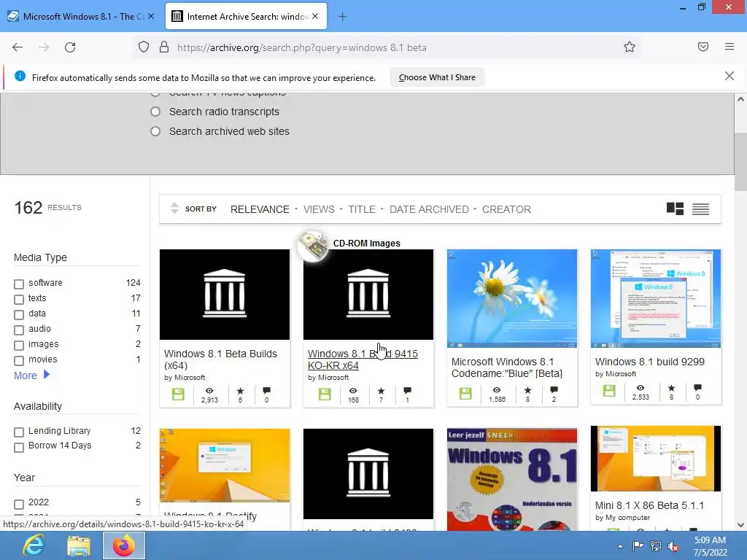
Task: Check the 2022 year filter
Action: [19, 503]
